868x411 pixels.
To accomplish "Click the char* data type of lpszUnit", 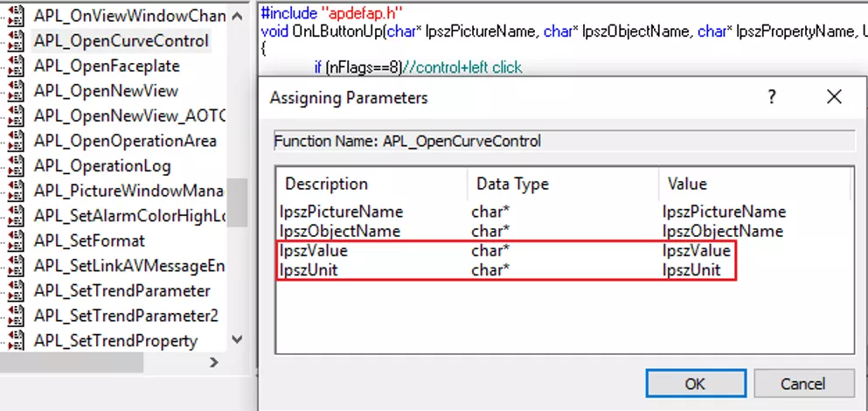I will pos(490,269).
